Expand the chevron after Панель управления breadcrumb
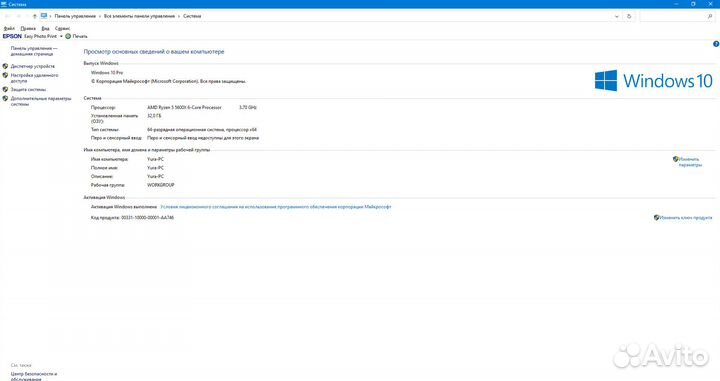 (x=100, y=16)
